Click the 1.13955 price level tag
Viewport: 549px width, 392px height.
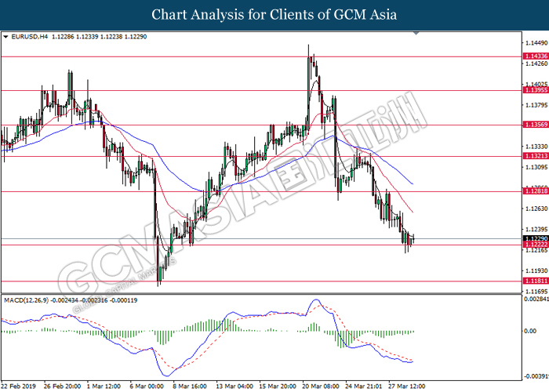536,90
